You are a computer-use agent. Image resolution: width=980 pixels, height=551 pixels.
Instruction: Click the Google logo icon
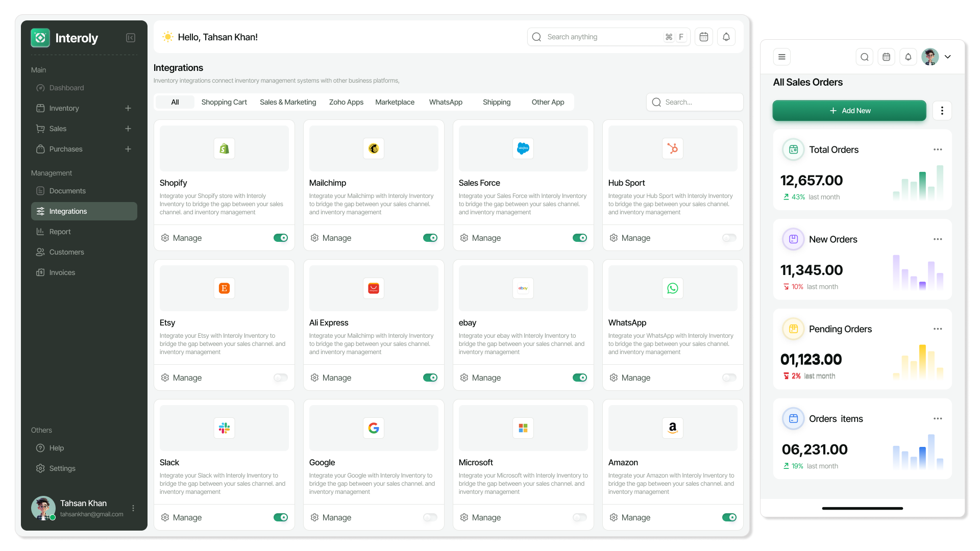coord(374,428)
